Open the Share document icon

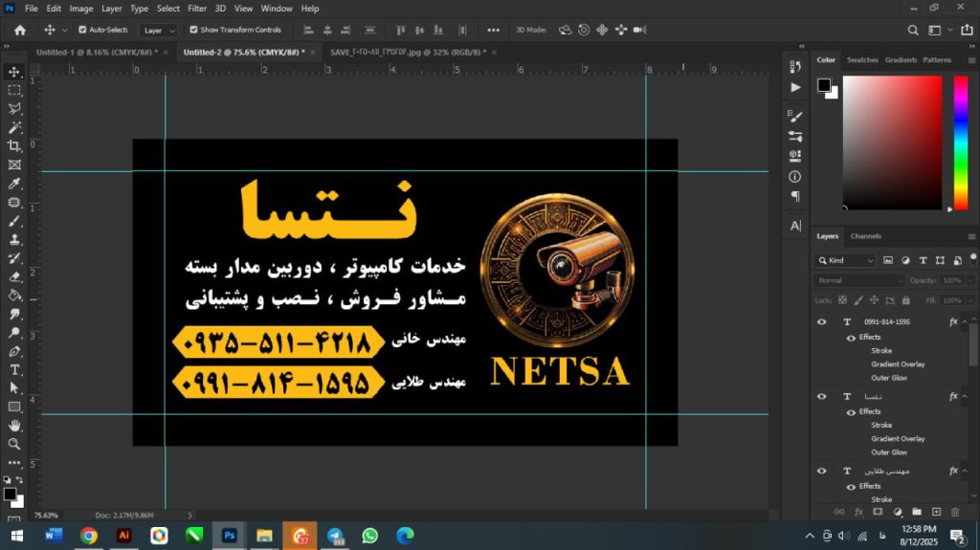point(967,30)
